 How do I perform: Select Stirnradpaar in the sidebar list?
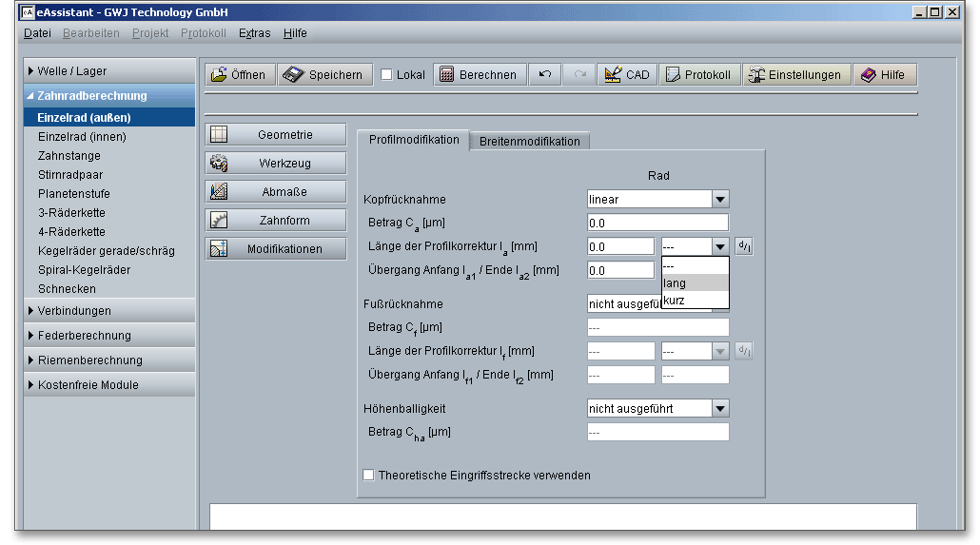pyautogui.click(x=70, y=175)
